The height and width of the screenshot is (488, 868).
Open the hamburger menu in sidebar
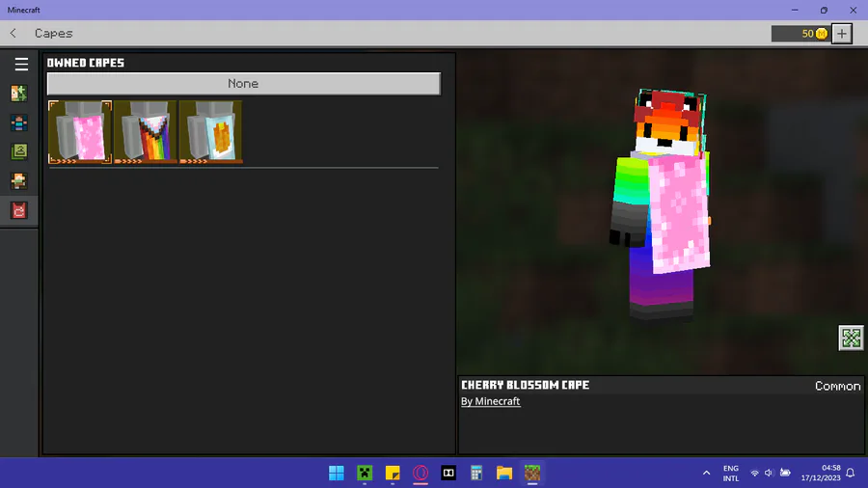[x=21, y=65]
